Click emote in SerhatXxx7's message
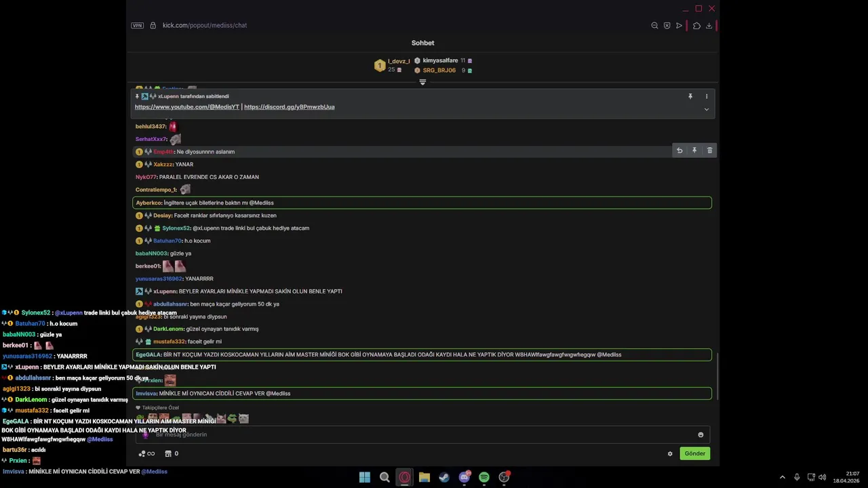The height and width of the screenshot is (488, 868). point(176,140)
